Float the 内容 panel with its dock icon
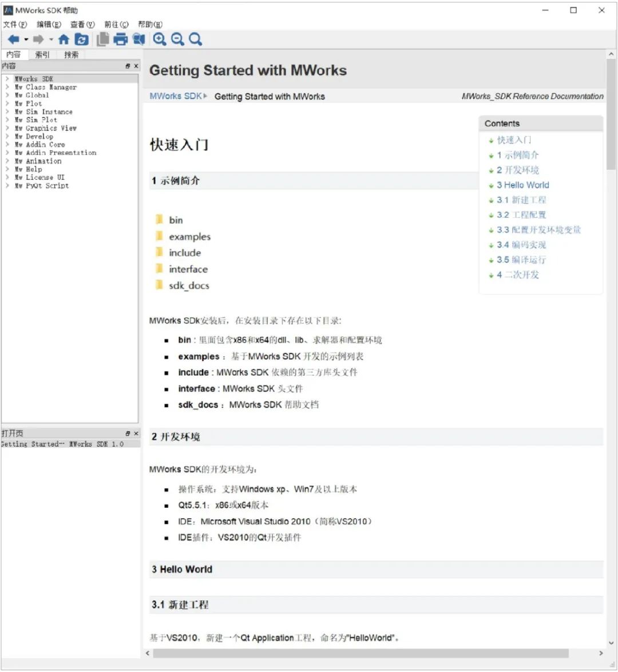The image size is (618, 672). (128, 66)
